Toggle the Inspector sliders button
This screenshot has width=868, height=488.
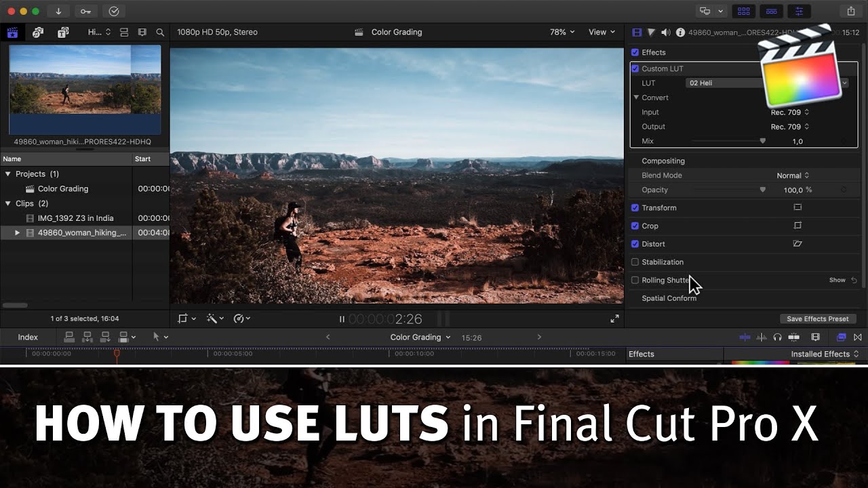(800, 11)
